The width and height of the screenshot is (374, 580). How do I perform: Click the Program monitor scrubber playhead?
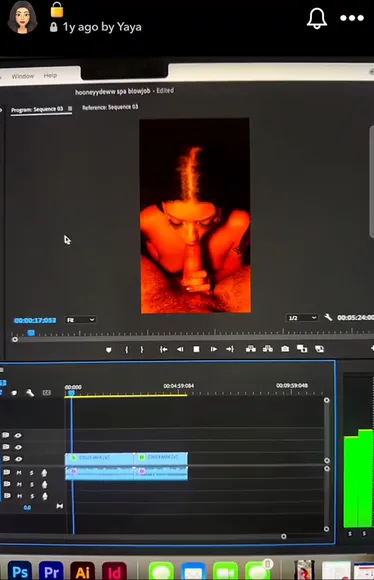point(31,333)
